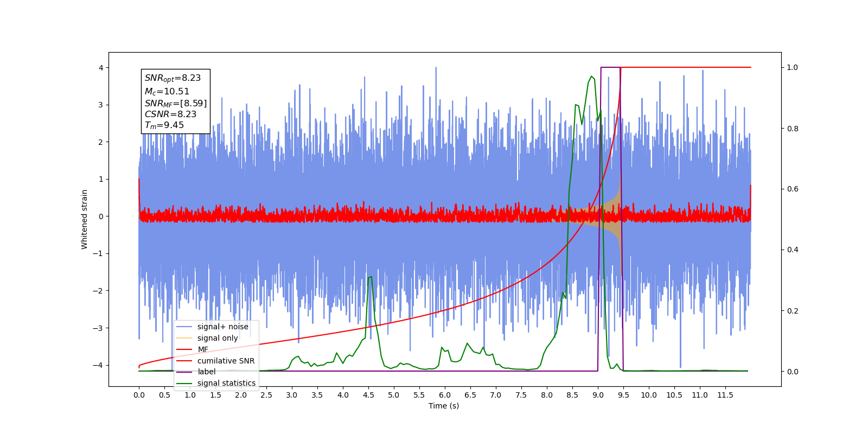The image size is (868, 434).
Task: Click the 7.5 tick on the time axis
Action: coord(521,395)
